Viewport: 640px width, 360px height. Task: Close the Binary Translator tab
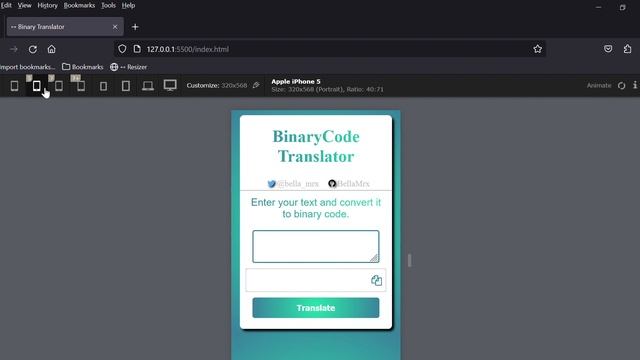pyautogui.click(x=115, y=27)
